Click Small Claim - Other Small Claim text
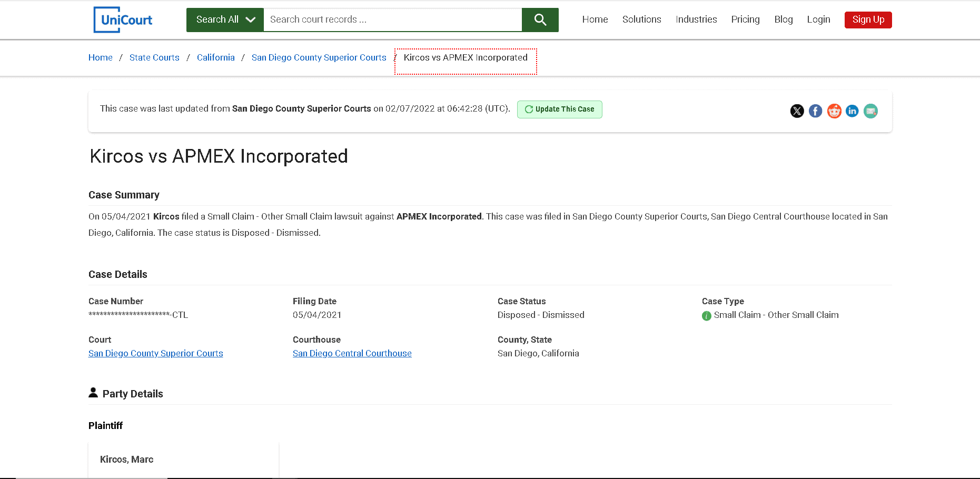The height and width of the screenshot is (479, 980). tap(776, 315)
